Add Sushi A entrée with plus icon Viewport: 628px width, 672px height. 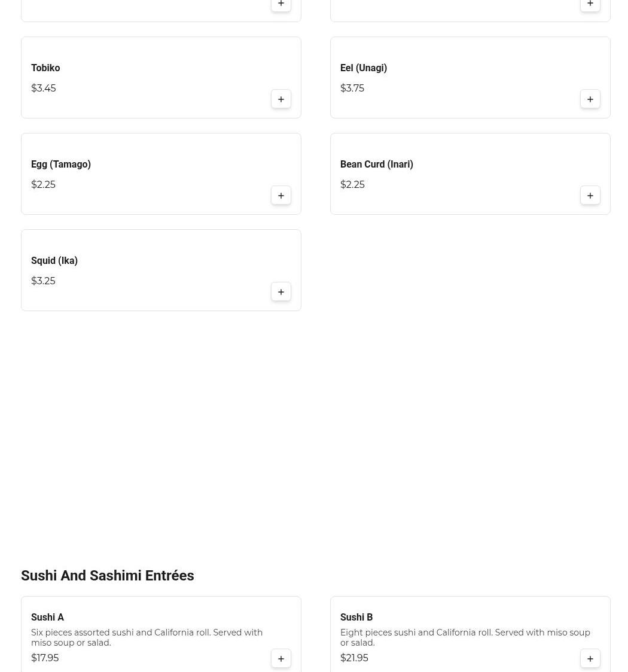pyautogui.click(x=281, y=659)
